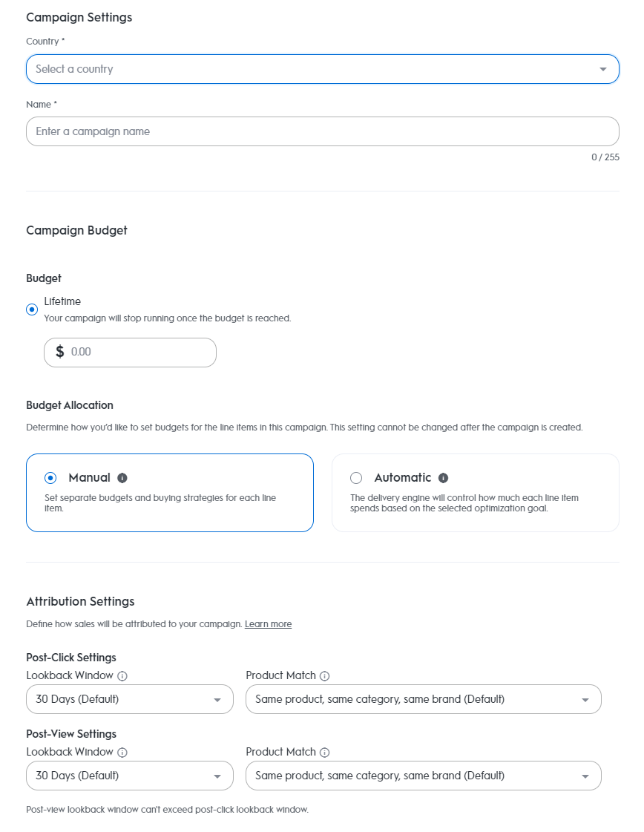Click the campaign name input field
The image size is (644, 832).
coord(322,131)
